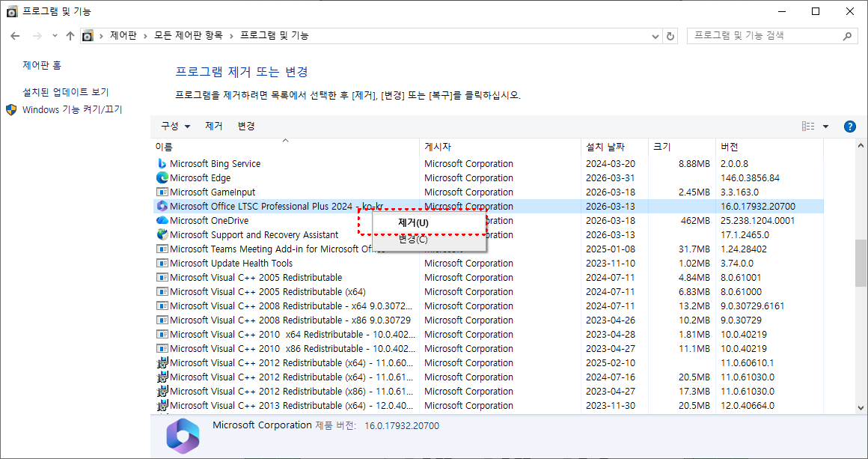Go back with the left arrow

pos(16,36)
